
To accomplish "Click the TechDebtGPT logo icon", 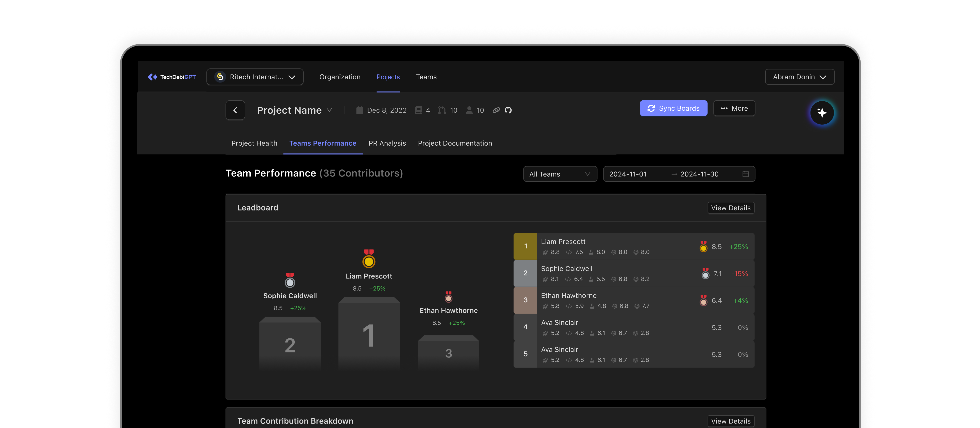I will coord(152,77).
